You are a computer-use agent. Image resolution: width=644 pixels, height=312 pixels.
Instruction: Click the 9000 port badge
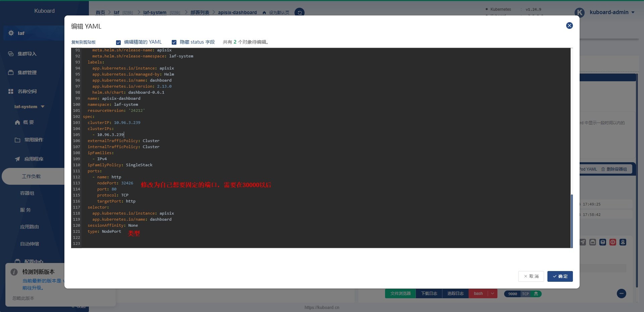coord(513,294)
